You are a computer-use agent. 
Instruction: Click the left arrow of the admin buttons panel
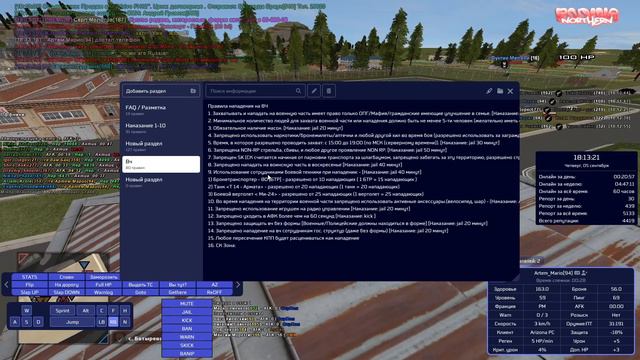pyautogui.click(x=6, y=284)
